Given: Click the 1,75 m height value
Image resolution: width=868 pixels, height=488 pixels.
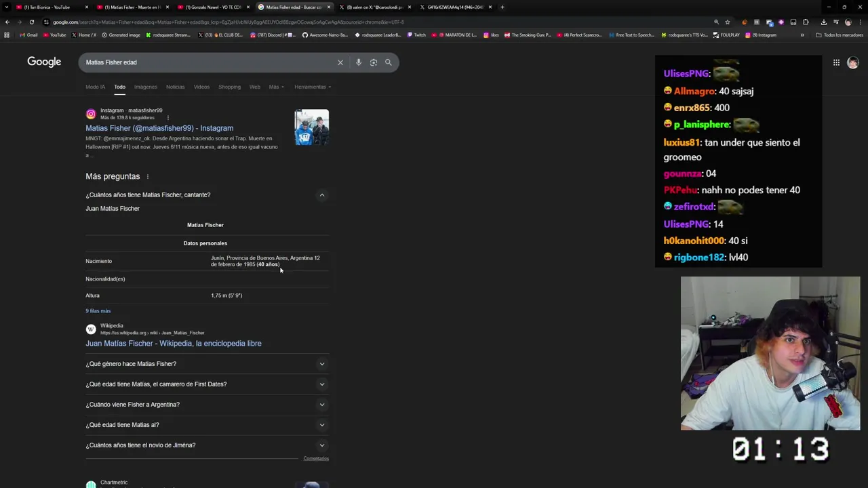Looking at the screenshot, I should click(x=226, y=296).
